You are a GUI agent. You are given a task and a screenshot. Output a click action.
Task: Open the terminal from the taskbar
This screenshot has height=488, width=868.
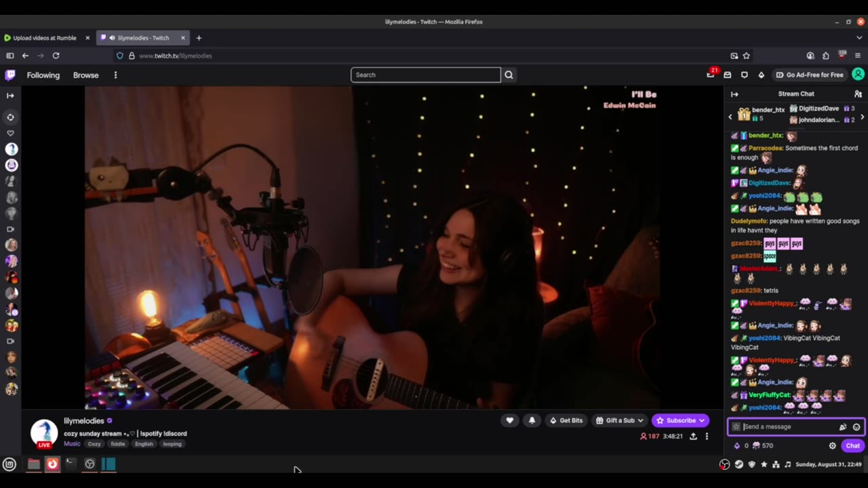point(71,464)
